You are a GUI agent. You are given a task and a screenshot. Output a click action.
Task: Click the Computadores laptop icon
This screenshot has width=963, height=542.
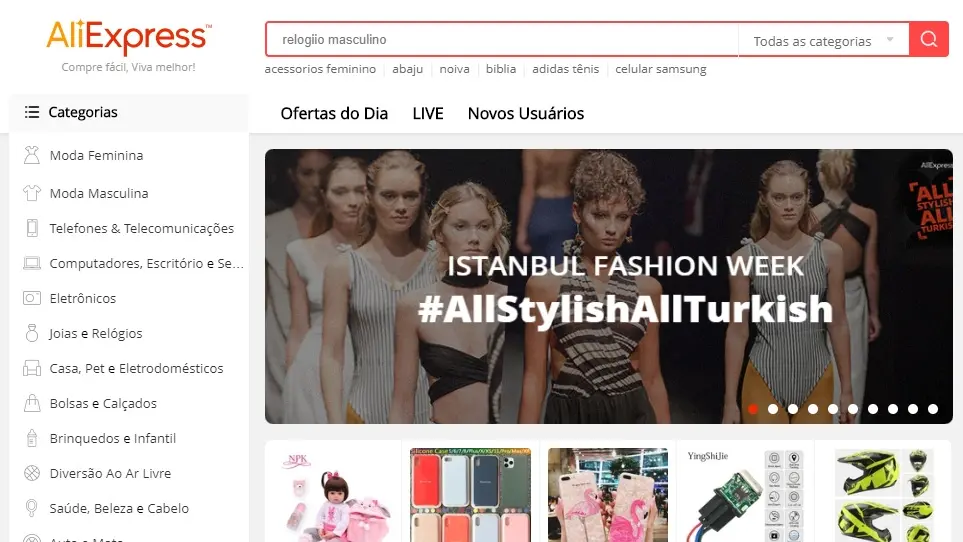coord(31,263)
